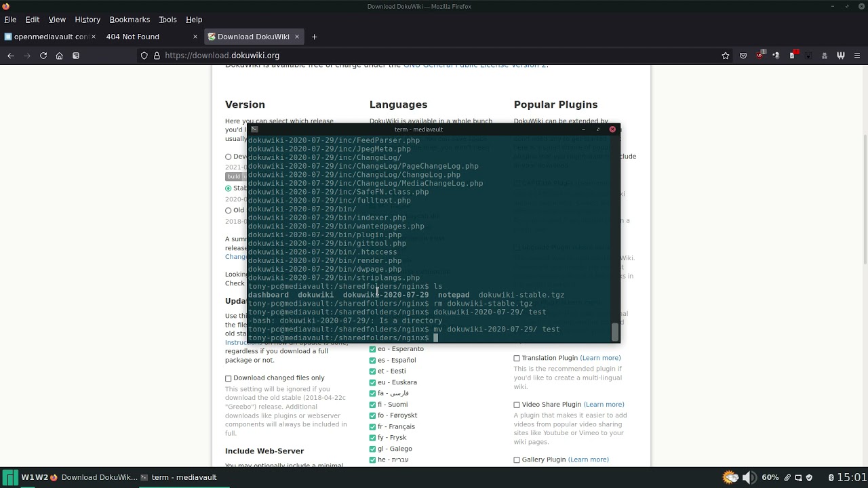Screen dimensions: 868x488
Task: Select the Old stable version radio button
Action: pos(229,210)
